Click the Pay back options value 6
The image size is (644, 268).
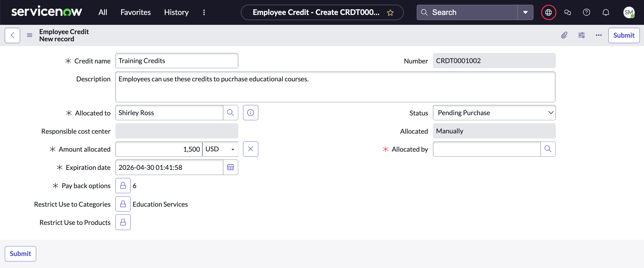[x=135, y=186]
